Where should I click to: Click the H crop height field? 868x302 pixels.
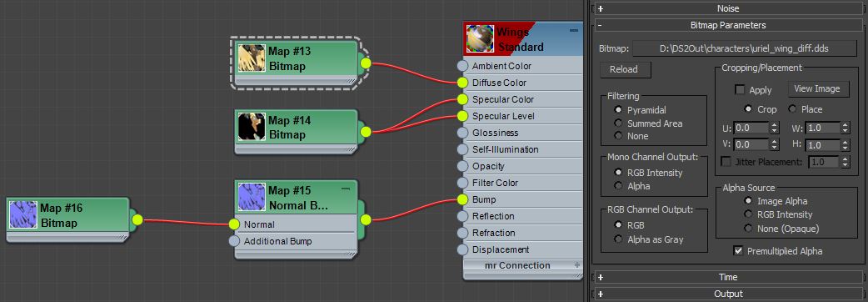pos(823,145)
